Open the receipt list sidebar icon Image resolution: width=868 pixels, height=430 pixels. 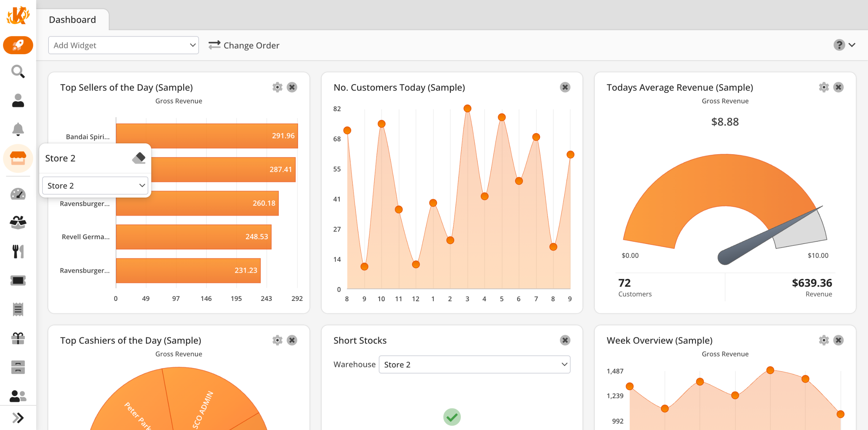tap(18, 309)
